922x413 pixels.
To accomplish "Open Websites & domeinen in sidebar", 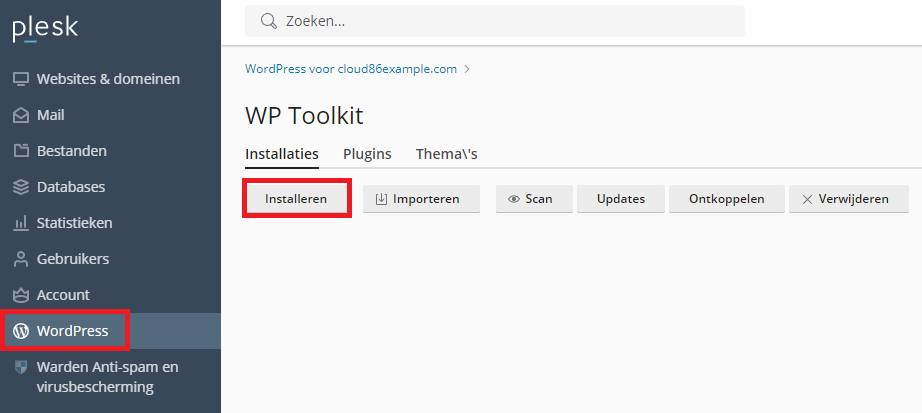I will tap(108, 79).
